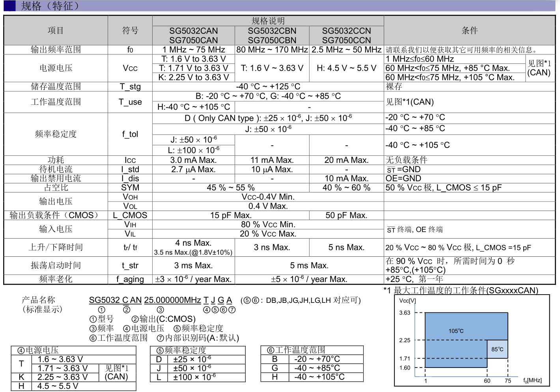Screen dimensions: 560x392
Task: Click the value 80 MHz ~ 170 MHz
Action: click(x=272, y=50)
